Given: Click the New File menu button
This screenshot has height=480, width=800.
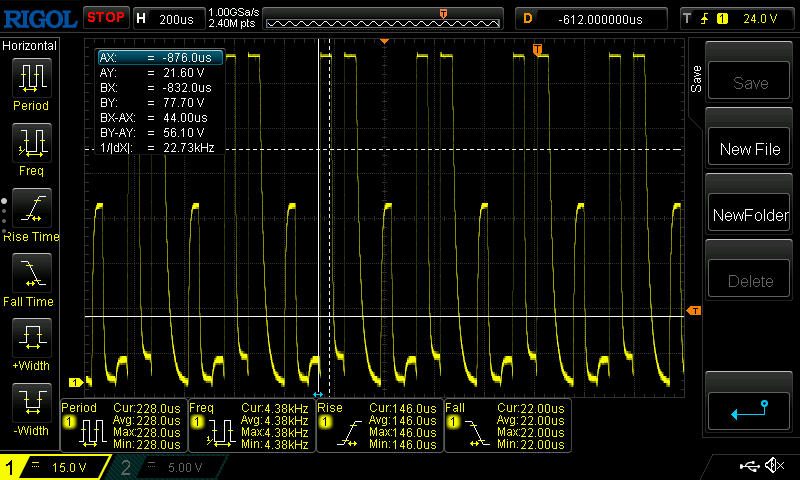Looking at the screenshot, I should pos(749,149).
